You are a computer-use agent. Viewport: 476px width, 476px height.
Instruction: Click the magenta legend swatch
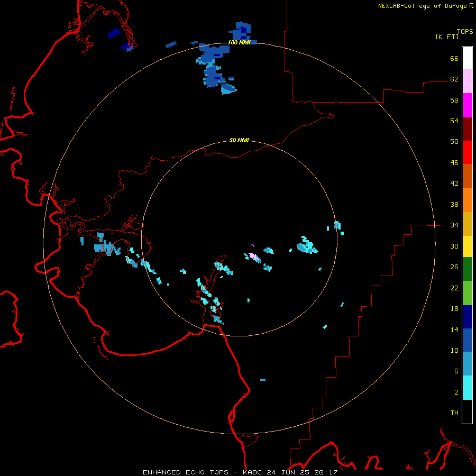coord(467,105)
